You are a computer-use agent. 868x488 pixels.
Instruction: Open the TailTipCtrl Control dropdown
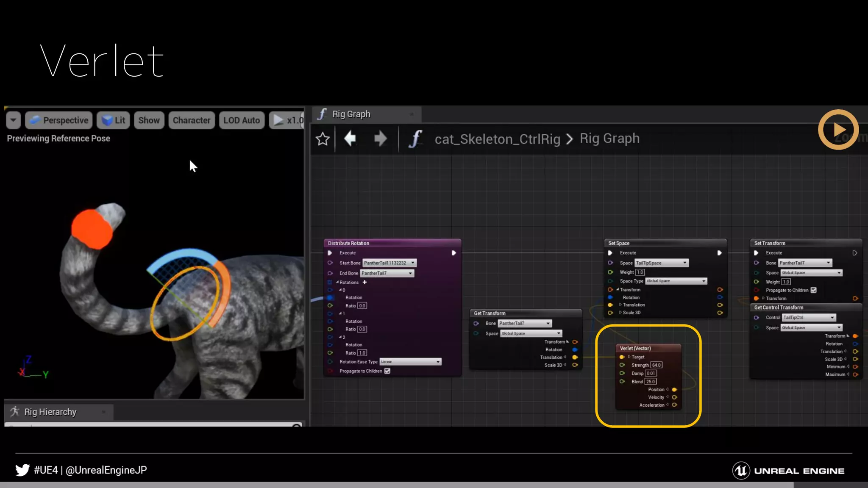[808, 318]
